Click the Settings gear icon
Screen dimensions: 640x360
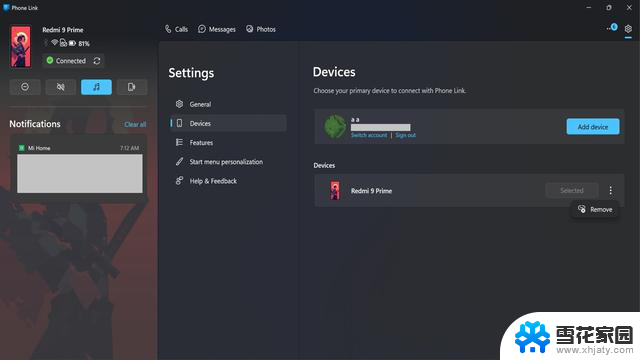click(628, 29)
